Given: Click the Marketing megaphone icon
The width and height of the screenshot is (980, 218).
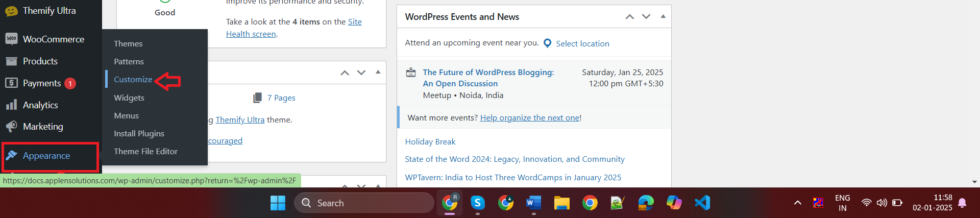Looking at the screenshot, I should point(11,127).
